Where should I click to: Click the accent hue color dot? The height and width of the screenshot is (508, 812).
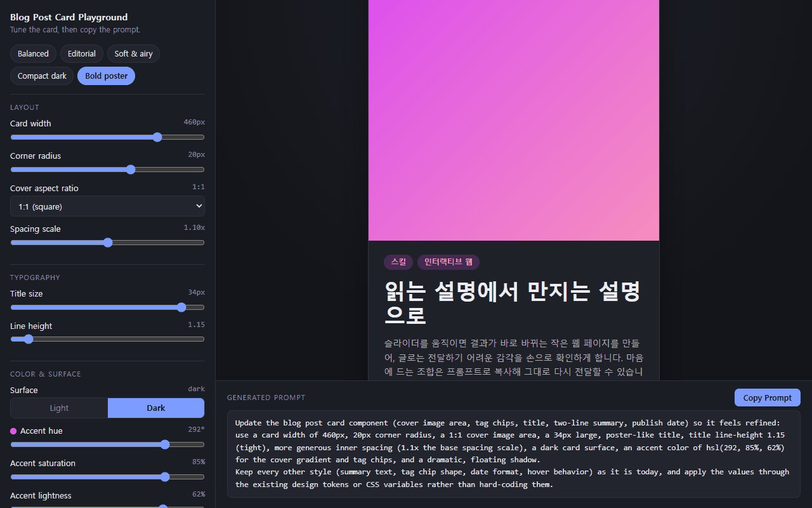pyautogui.click(x=13, y=431)
